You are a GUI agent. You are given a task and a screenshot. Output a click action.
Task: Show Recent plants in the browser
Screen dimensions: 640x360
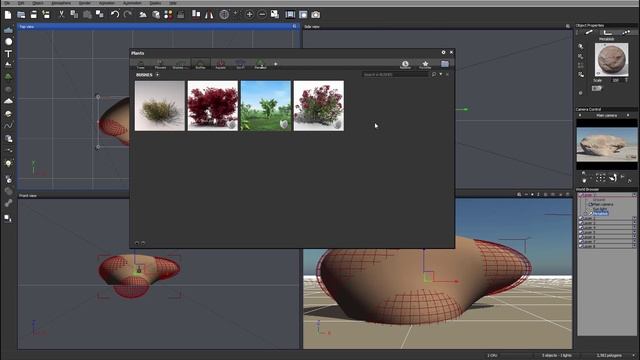405,64
